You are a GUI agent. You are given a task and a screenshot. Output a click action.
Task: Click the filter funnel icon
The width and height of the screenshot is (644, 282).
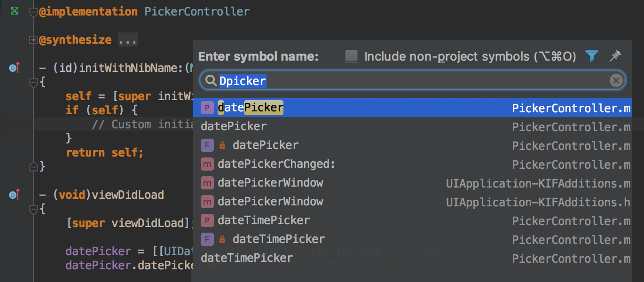tap(591, 56)
